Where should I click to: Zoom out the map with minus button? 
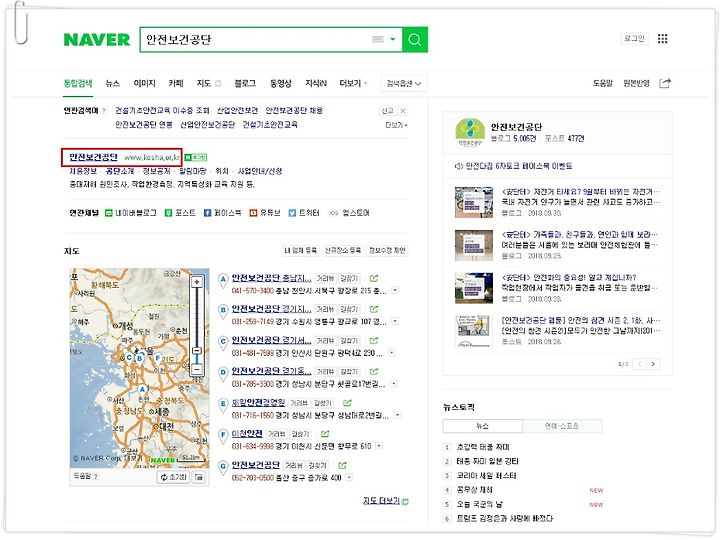click(197, 369)
